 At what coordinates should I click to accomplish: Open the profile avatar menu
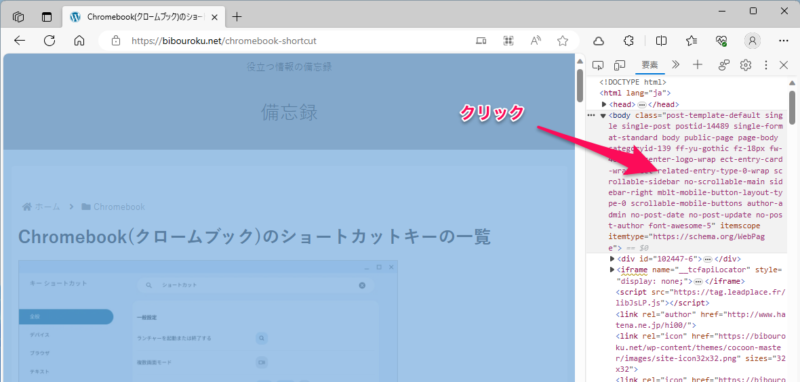(752, 41)
